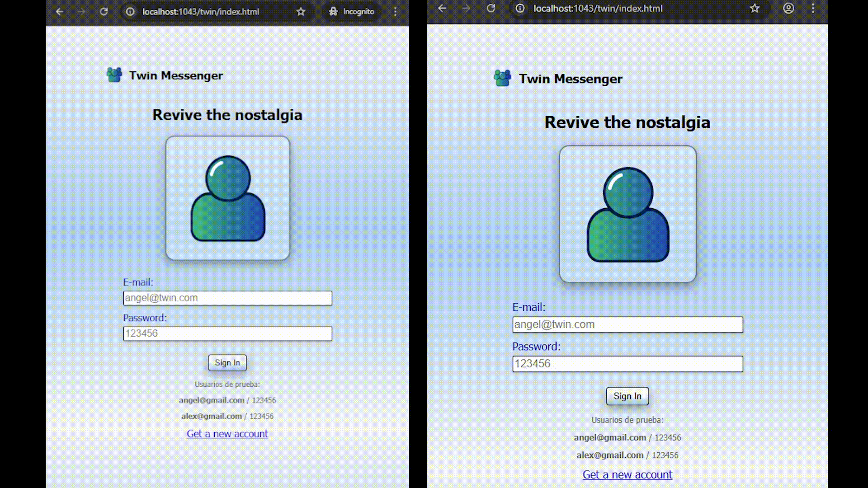Image resolution: width=868 pixels, height=488 pixels.
Task: Click bookmark star in right browser window
Action: (755, 8)
